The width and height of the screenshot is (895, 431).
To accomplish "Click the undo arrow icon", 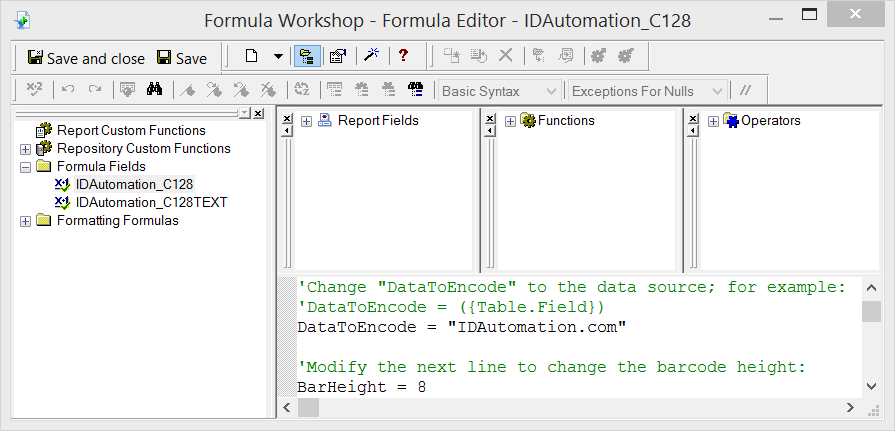I will pyautogui.click(x=68, y=89).
